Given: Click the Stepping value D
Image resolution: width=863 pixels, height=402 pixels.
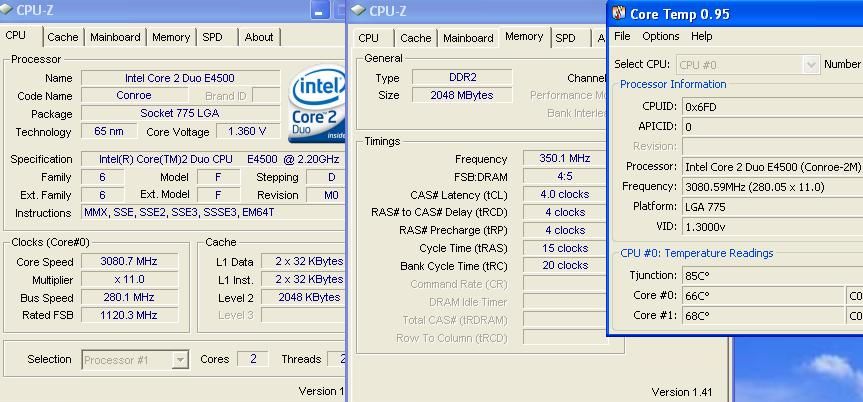Looking at the screenshot, I should [x=325, y=177].
